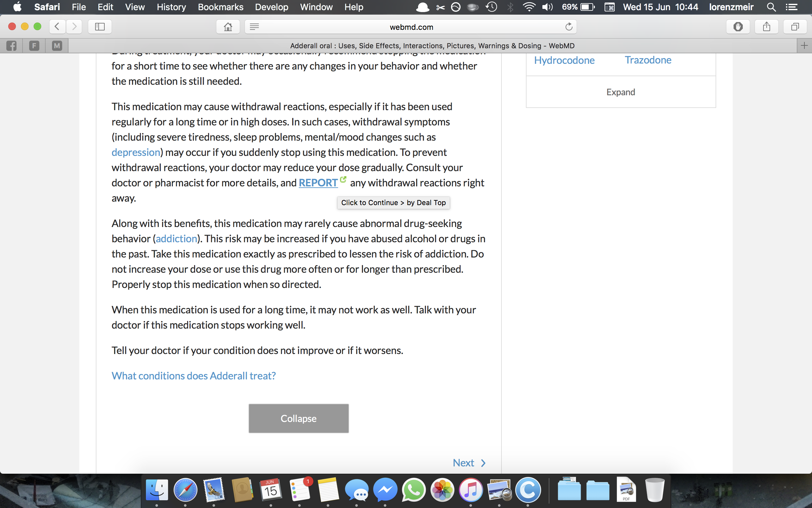Viewport: 812px width, 508px height.
Task: Follow the REPORT link
Action: pos(318,183)
